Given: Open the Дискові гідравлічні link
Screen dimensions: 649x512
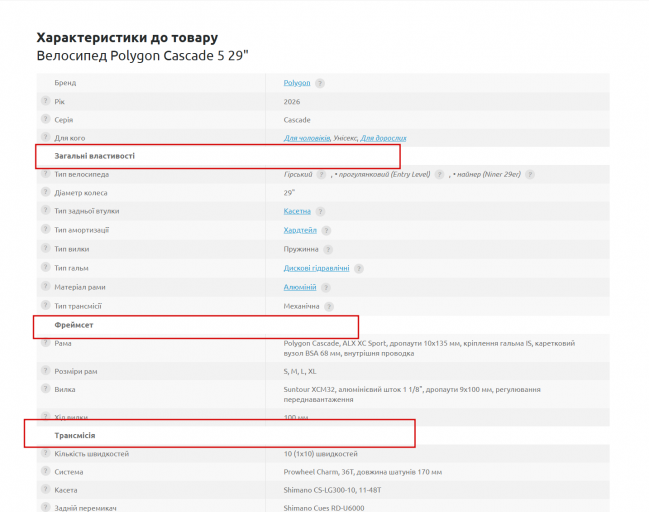Looking at the screenshot, I should pyautogui.click(x=316, y=268).
